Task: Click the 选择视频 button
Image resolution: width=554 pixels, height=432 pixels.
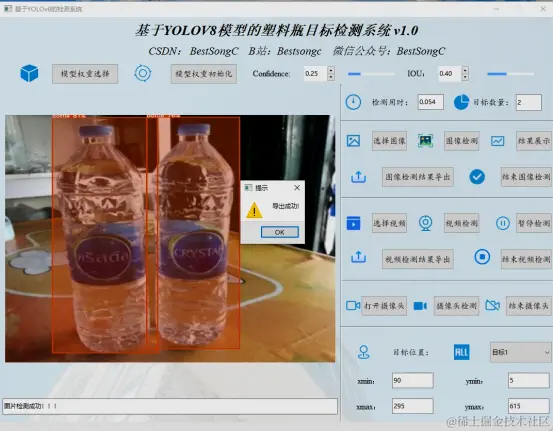Action: point(389,223)
